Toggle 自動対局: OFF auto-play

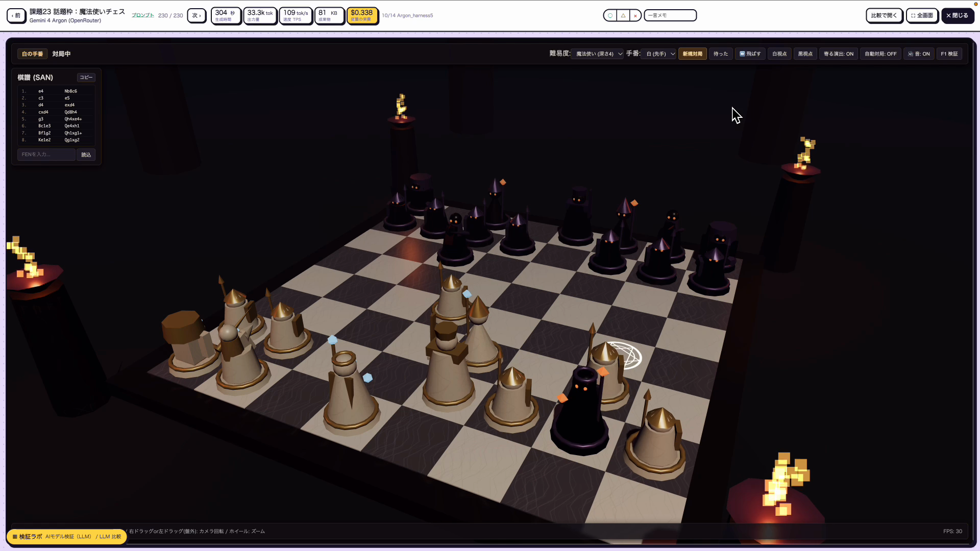880,54
